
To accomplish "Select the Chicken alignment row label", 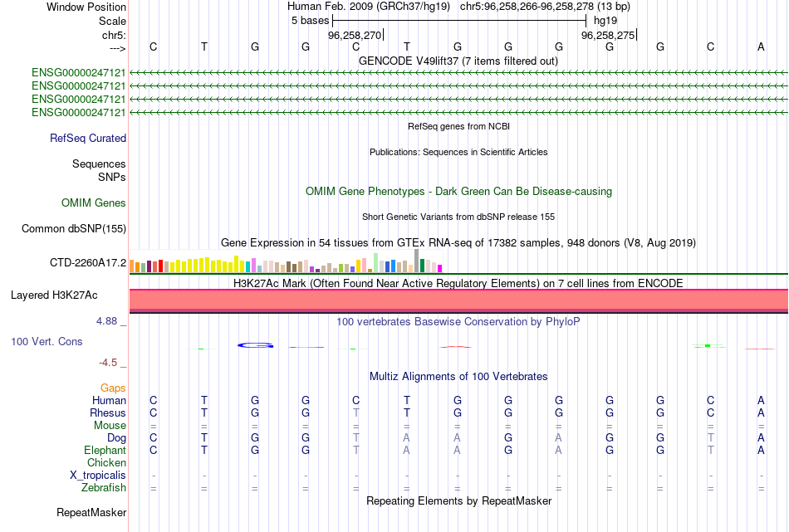I will [106, 462].
